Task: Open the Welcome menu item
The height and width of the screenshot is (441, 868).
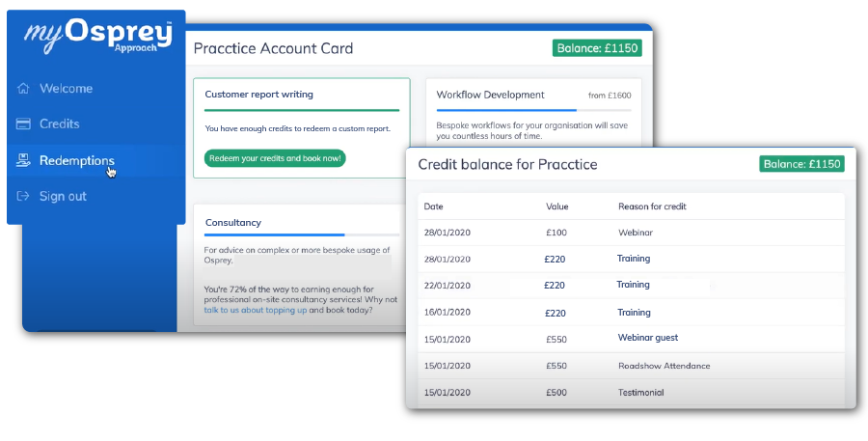Action: pyautogui.click(x=66, y=89)
